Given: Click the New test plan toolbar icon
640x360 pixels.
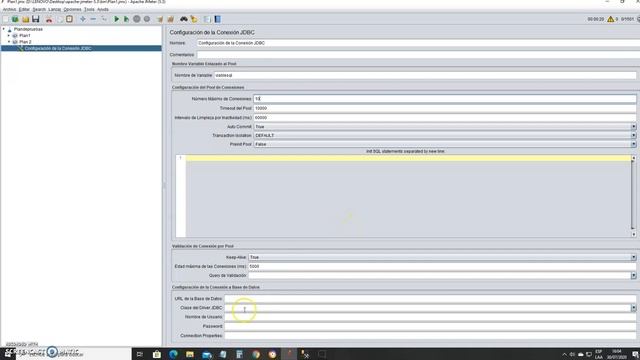Looking at the screenshot, I should pos(5,19).
